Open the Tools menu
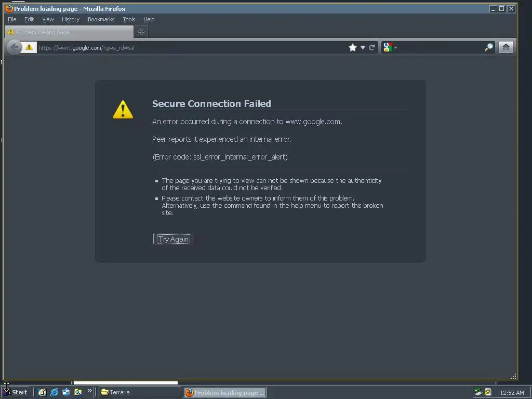Image resolution: width=532 pixels, height=399 pixels. point(129,19)
